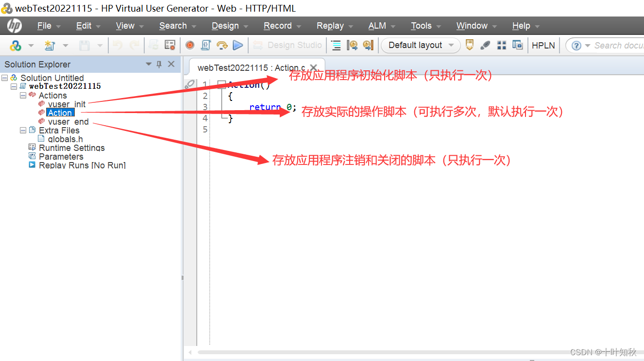
Task: Select the highlighted Action tree item
Action: tap(60, 113)
